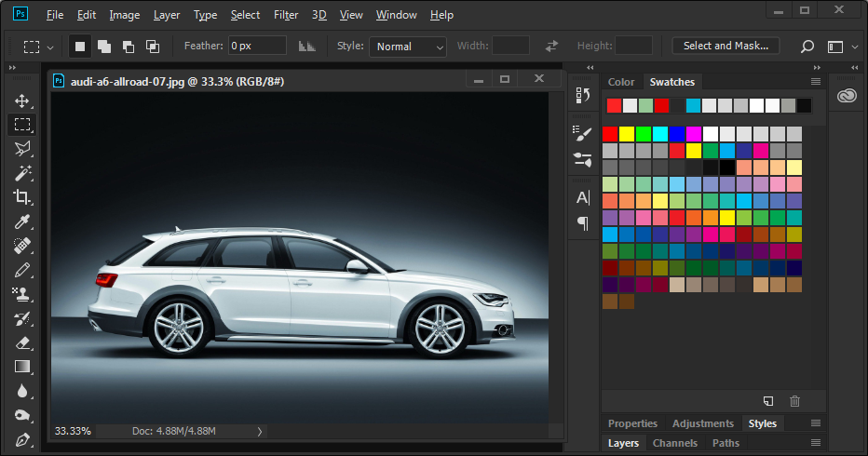868x456 pixels.
Task: Select the Magic Wand tool
Action: coord(22,173)
